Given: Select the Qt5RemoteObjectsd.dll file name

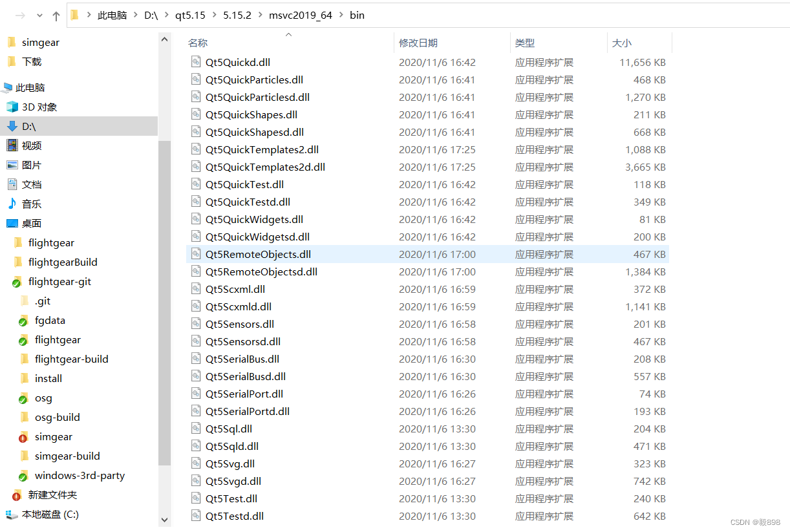Looking at the screenshot, I should tap(261, 271).
